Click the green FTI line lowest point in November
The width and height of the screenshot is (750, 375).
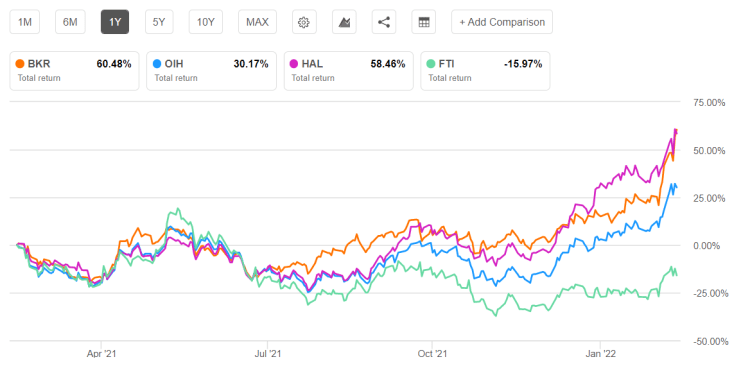(x=496, y=316)
